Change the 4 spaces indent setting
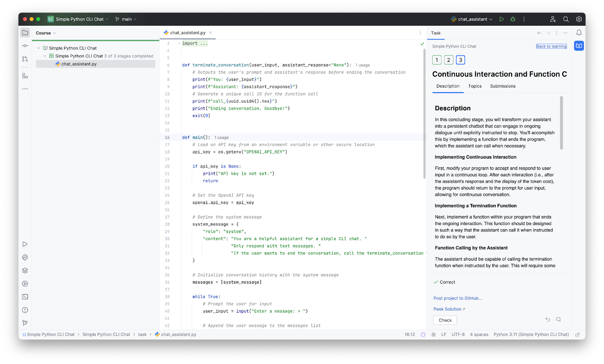The image size is (604, 364). [x=479, y=335]
